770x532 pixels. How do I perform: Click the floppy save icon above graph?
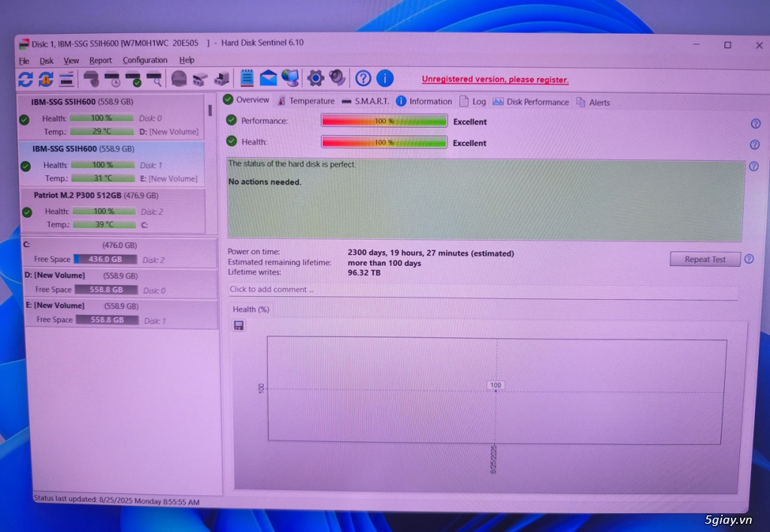click(x=239, y=325)
